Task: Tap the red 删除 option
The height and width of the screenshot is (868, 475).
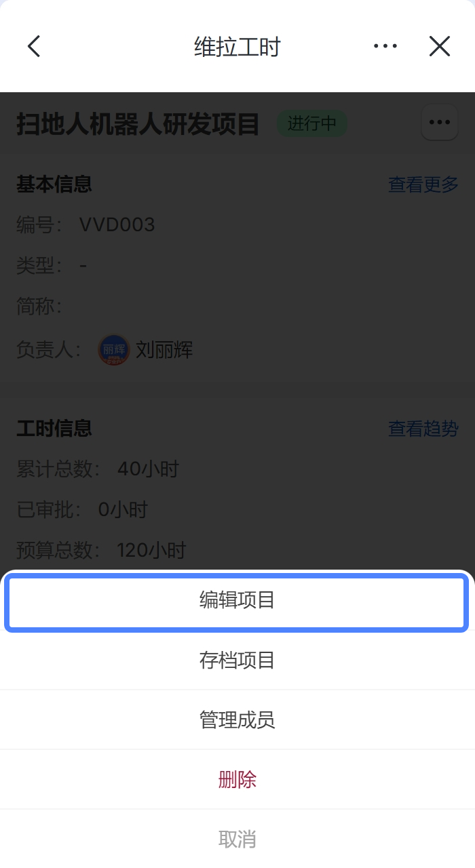Action: [237, 780]
